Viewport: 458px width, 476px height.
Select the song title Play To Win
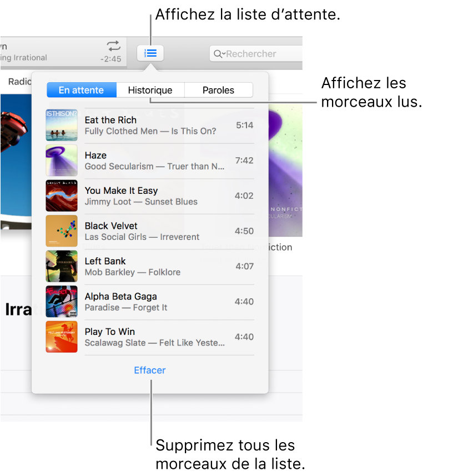[x=109, y=332]
